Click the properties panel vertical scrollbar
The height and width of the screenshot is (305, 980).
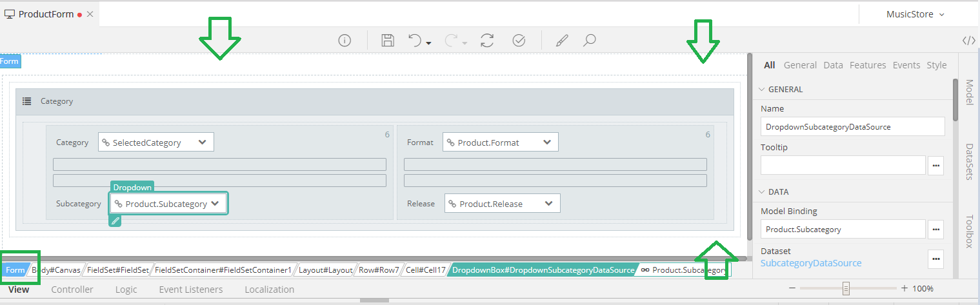pos(955,100)
